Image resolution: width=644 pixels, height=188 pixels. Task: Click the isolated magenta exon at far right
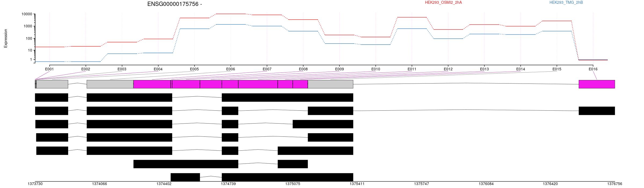597,84
